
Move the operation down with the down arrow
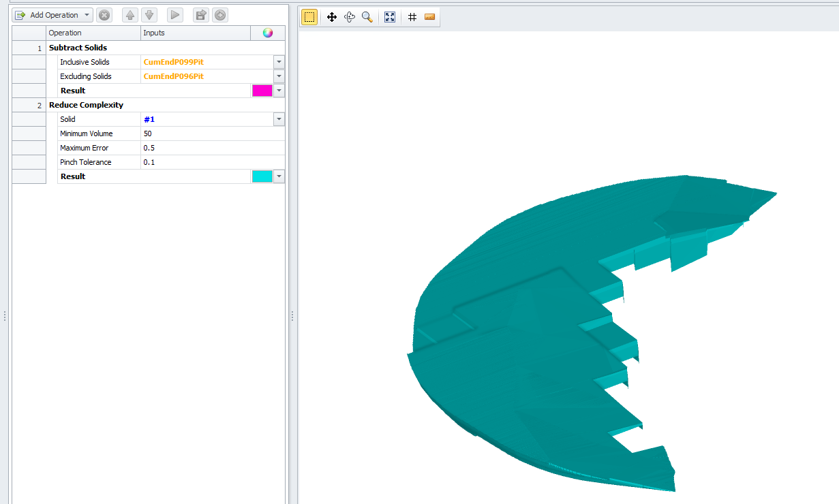pyautogui.click(x=149, y=15)
